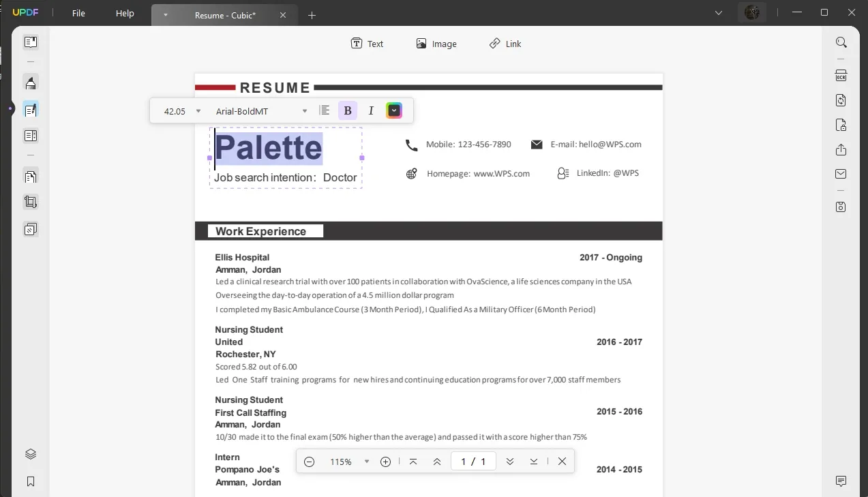Click the Image add button
This screenshot has height=497, width=868.
tap(436, 44)
